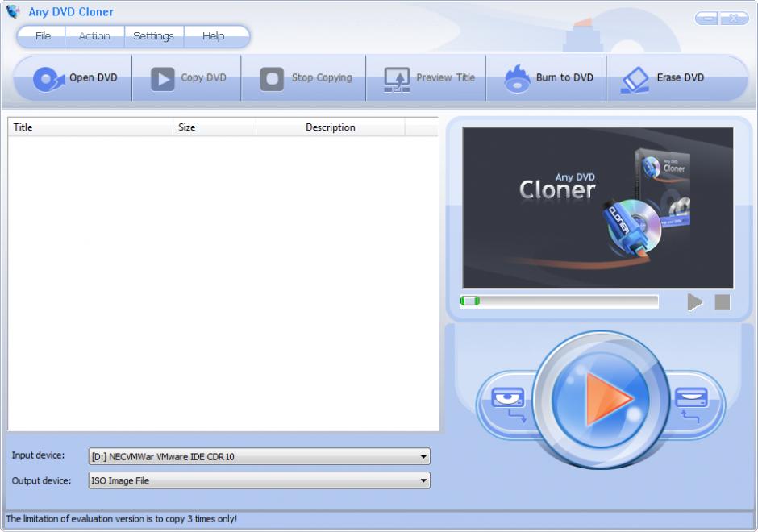
Task: Click the Any DVD Cloner preview image
Action: [598, 208]
